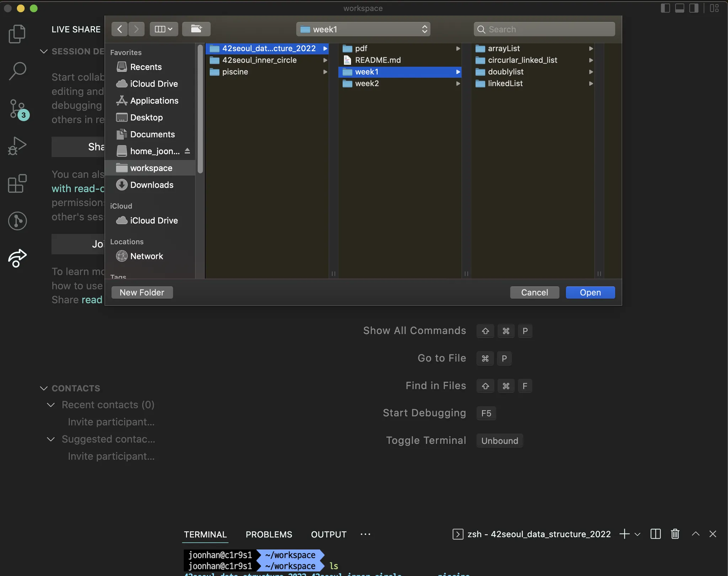Viewport: 728px width, 576px height.
Task: Toggle the bottom panel layout button
Action: (x=679, y=8)
